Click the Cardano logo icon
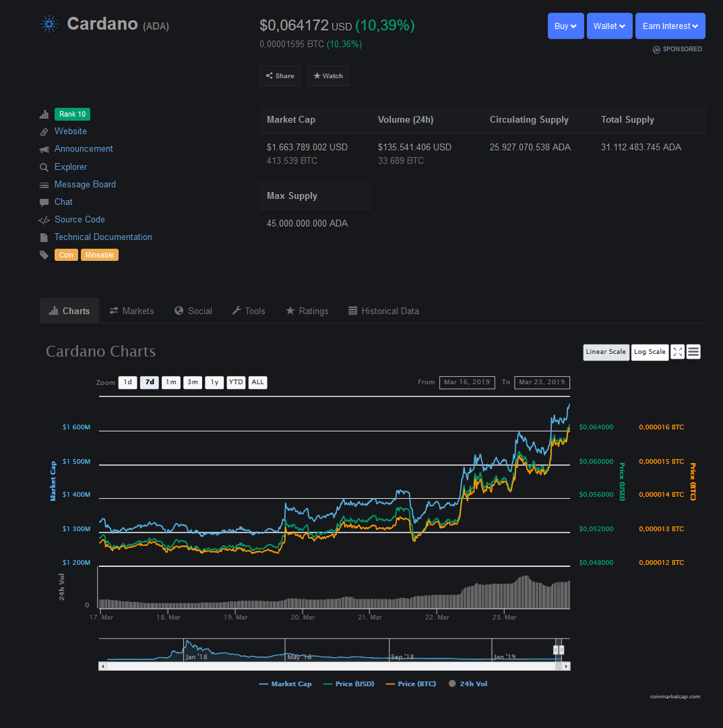Screen dimensions: 723x728 coord(49,24)
